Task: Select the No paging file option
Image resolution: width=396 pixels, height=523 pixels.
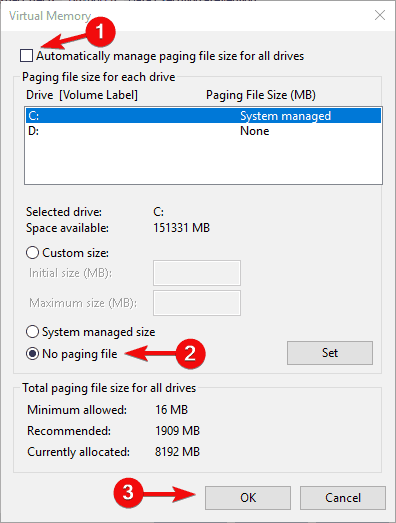Action: 32,354
